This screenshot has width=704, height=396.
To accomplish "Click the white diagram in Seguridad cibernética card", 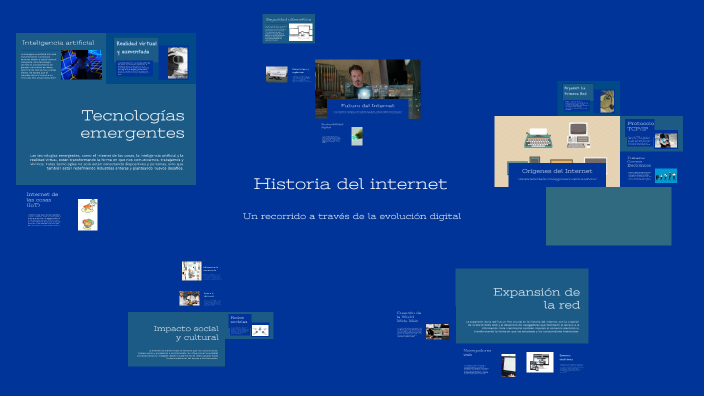I will point(300,32).
